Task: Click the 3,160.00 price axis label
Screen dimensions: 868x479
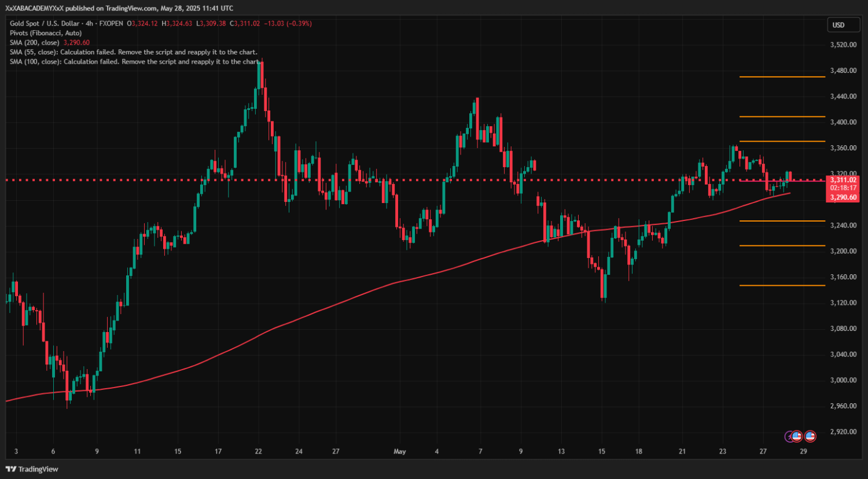Action: tap(843, 277)
